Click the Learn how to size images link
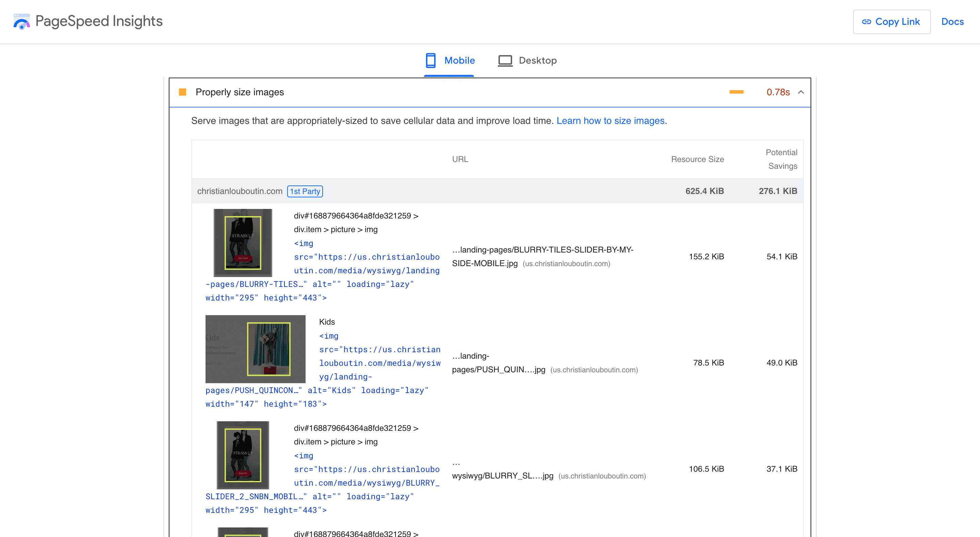Image resolution: width=980 pixels, height=537 pixels. [610, 120]
